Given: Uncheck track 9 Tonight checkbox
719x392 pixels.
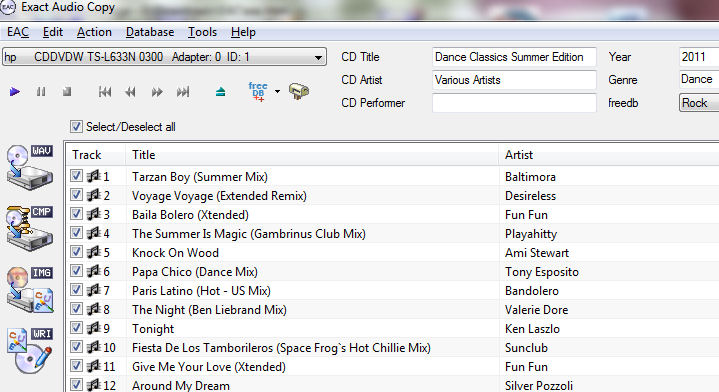Looking at the screenshot, I should [x=76, y=328].
